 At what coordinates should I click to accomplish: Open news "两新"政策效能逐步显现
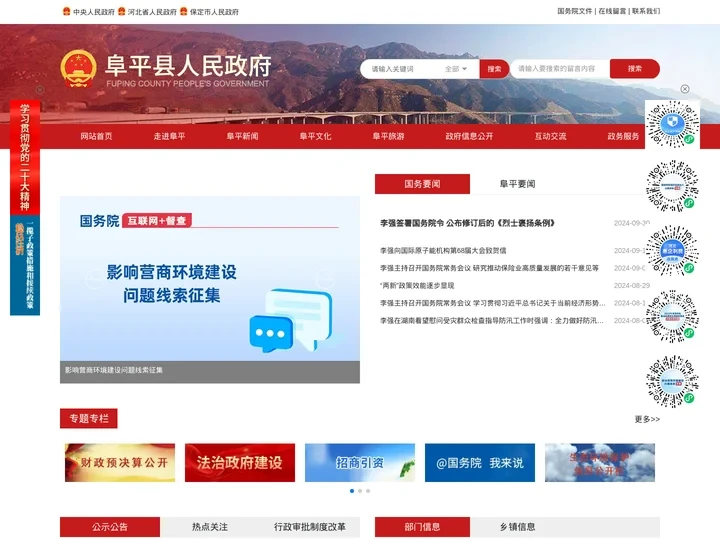click(x=417, y=286)
